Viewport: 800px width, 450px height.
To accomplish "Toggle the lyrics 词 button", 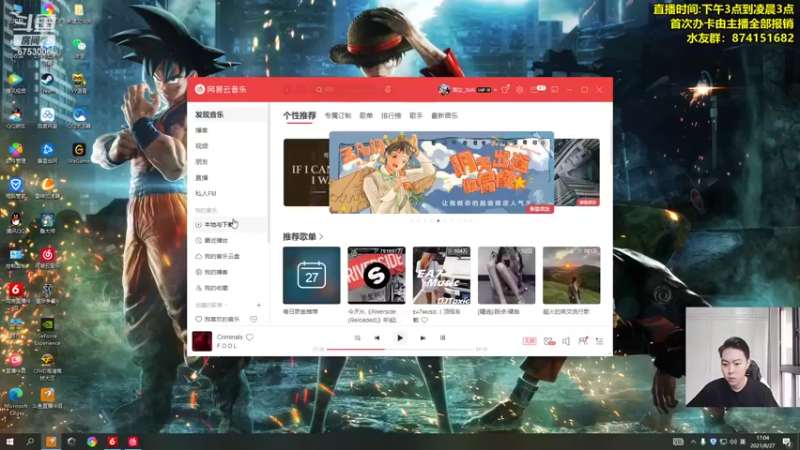I will pos(442,338).
